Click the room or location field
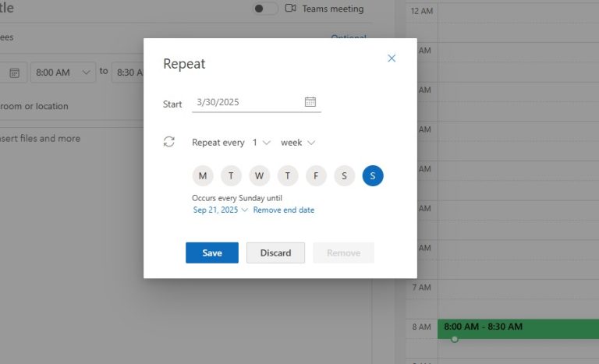The image size is (599, 364). [x=72, y=106]
